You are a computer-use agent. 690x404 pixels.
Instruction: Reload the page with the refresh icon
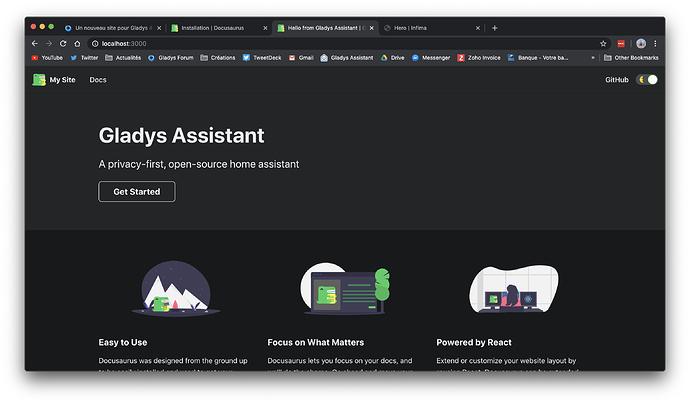[x=63, y=44]
